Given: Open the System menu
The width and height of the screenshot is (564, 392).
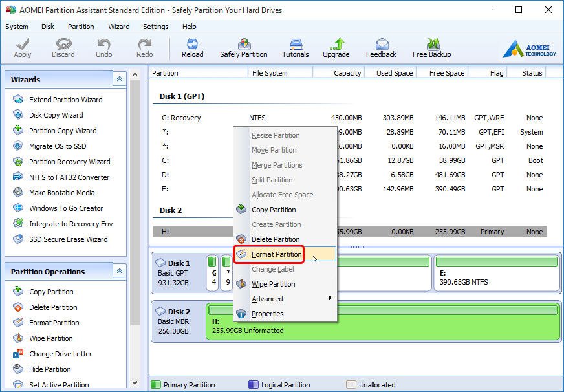Looking at the screenshot, I should point(17,27).
